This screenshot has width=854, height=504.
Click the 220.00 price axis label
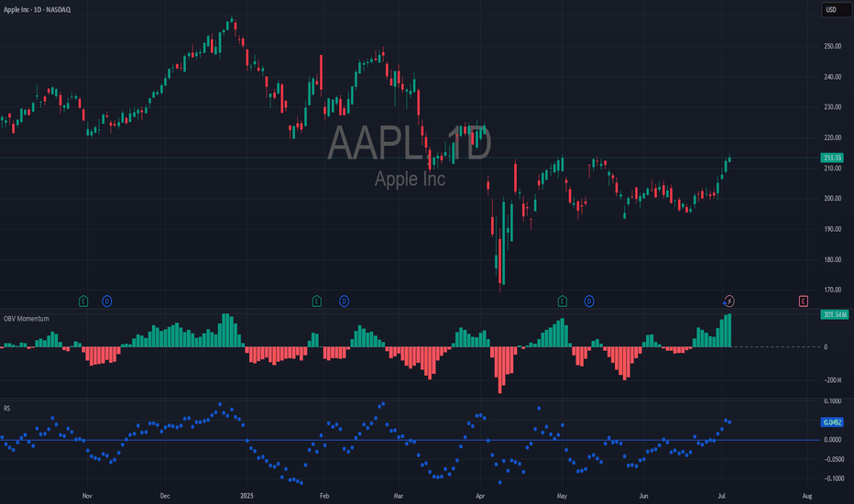833,137
